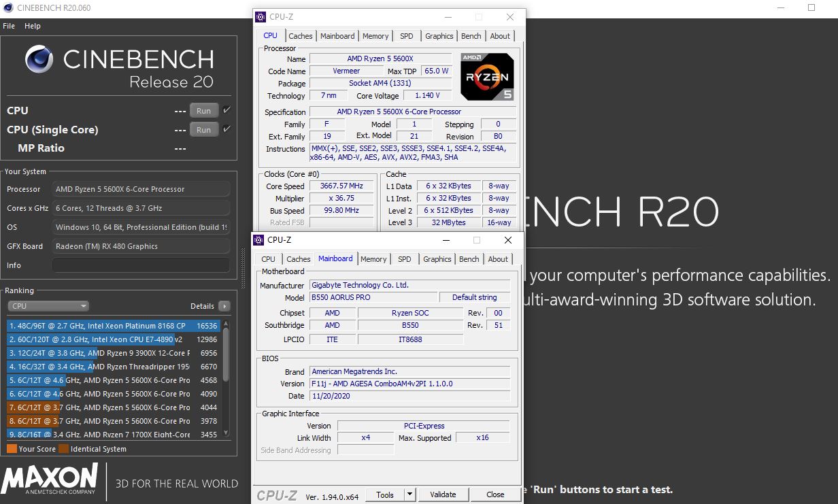Click the Processor field in Your System
Viewport: 838px width, 504px height.
(141, 189)
